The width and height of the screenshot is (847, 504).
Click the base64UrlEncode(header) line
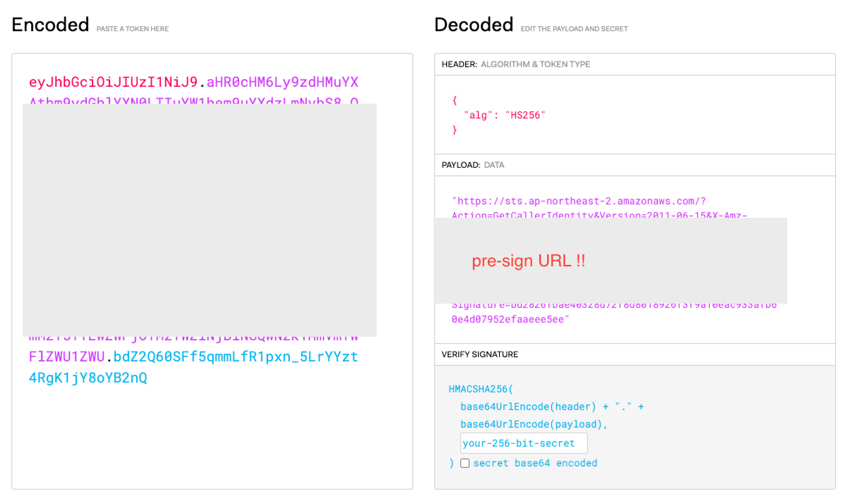(528, 407)
